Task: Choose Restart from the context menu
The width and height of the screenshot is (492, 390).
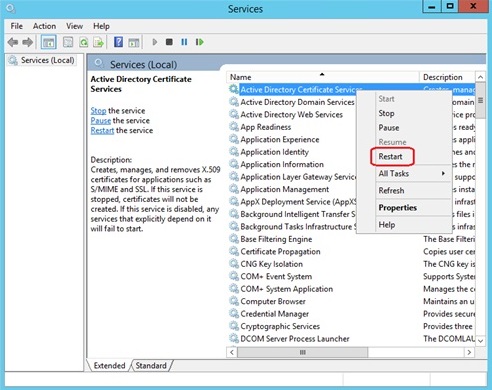Action: pyautogui.click(x=390, y=156)
